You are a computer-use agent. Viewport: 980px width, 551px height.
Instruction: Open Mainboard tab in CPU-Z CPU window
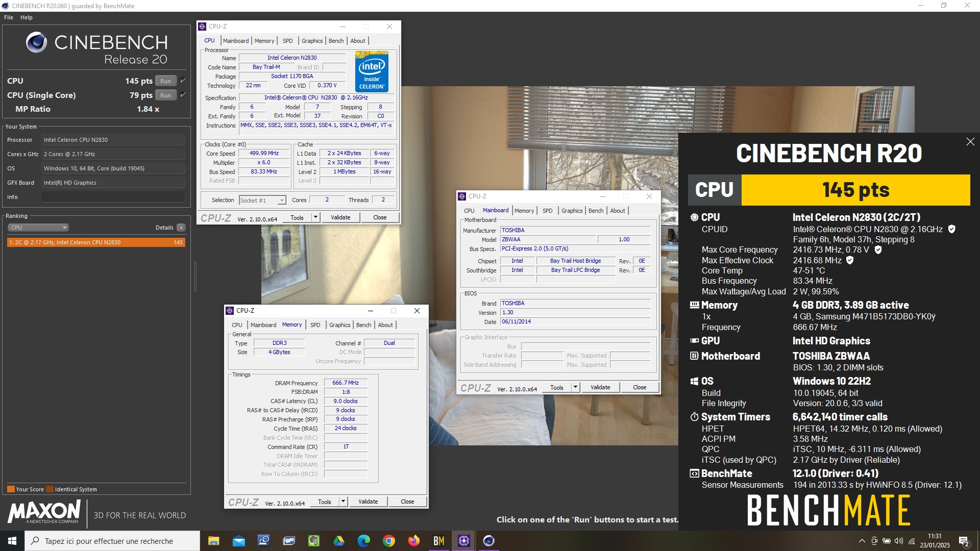click(236, 41)
